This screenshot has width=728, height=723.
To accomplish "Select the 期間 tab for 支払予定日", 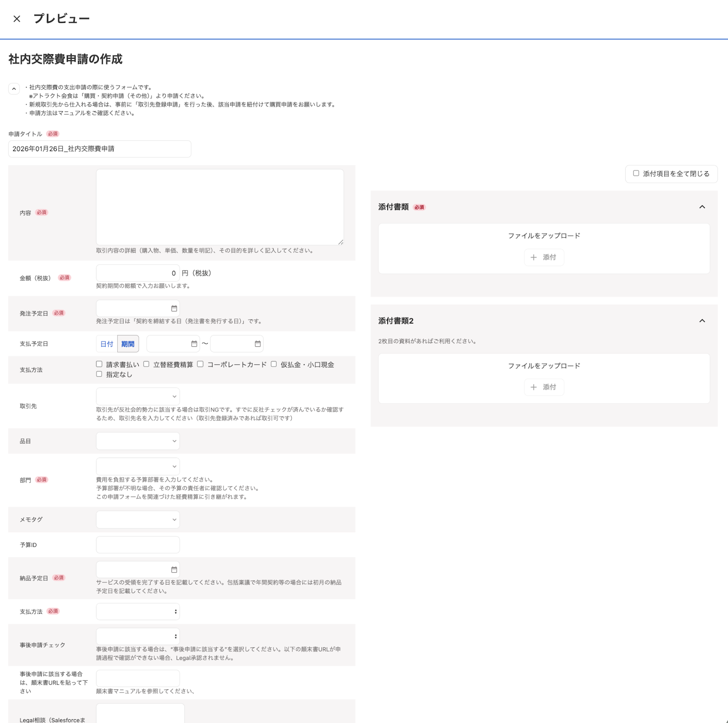I will (x=128, y=344).
